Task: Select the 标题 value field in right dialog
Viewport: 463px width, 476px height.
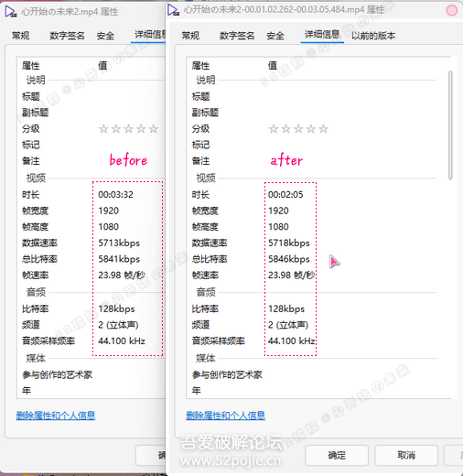Action: pos(350,96)
